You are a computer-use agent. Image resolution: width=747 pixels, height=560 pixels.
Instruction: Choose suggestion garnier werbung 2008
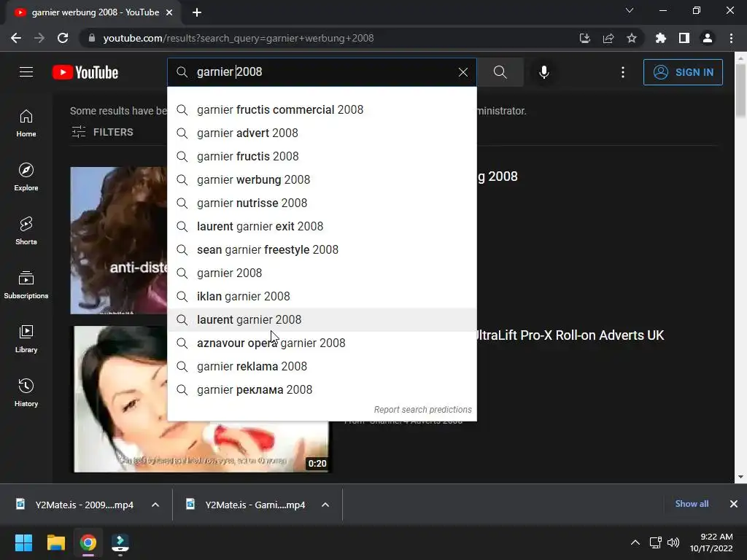[x=322, y=179]
